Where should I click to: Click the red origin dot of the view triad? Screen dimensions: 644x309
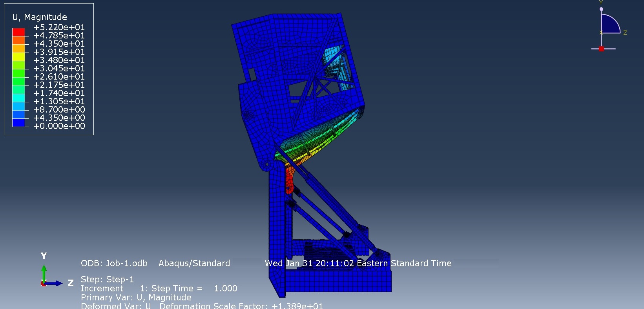tap(44, 284)
